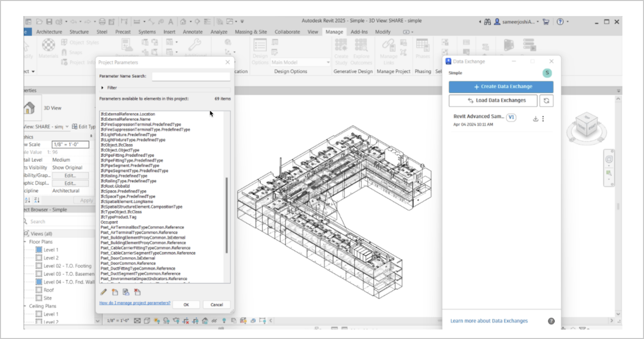The height and width of the screenshot is (339, 644).
Task: Expand the Filter section
Action: [x=103, y=88]
